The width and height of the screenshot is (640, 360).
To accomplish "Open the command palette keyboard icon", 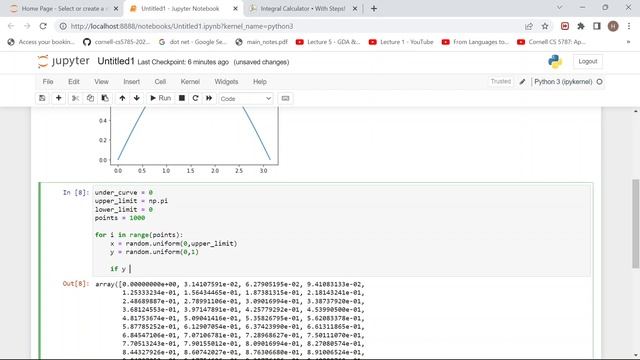I will click(285, 98).
